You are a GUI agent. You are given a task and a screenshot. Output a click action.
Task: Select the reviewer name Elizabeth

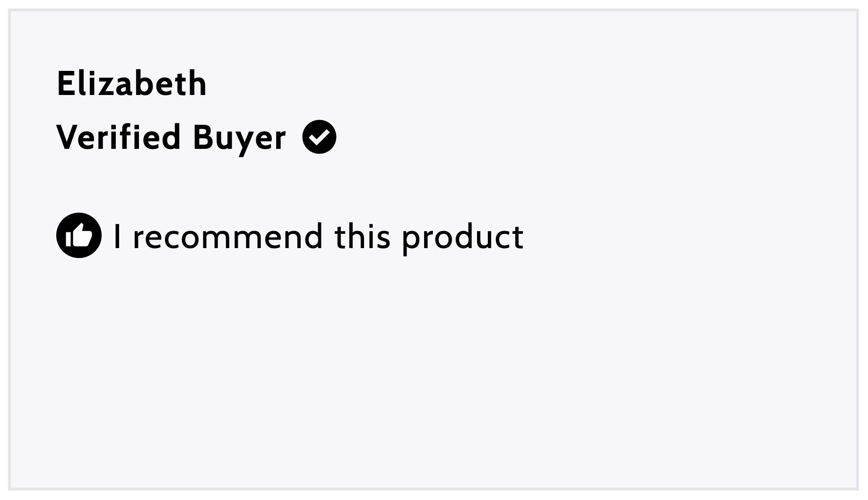[131, 83]
